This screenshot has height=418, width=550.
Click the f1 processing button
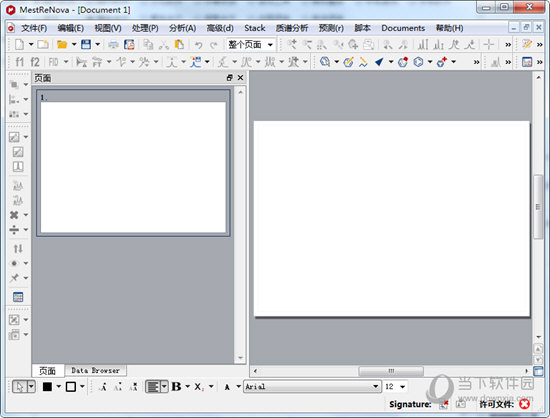point(20,62)
